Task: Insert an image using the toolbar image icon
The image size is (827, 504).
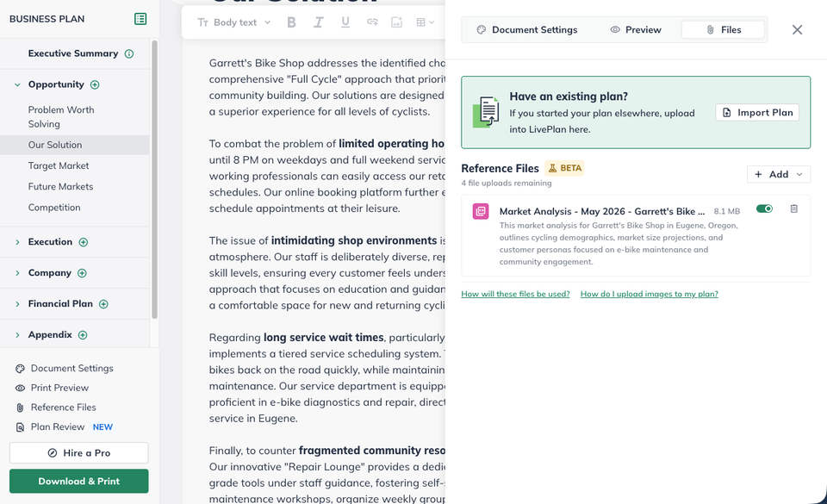Action: (x=396, y=22)
